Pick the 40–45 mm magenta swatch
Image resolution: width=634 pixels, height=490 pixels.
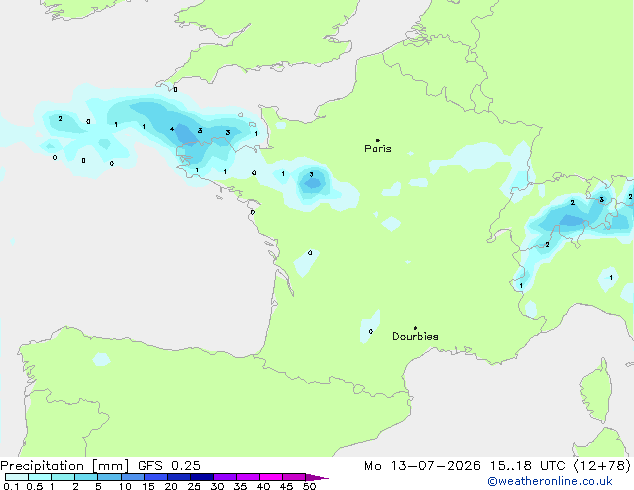click(271, 477)
